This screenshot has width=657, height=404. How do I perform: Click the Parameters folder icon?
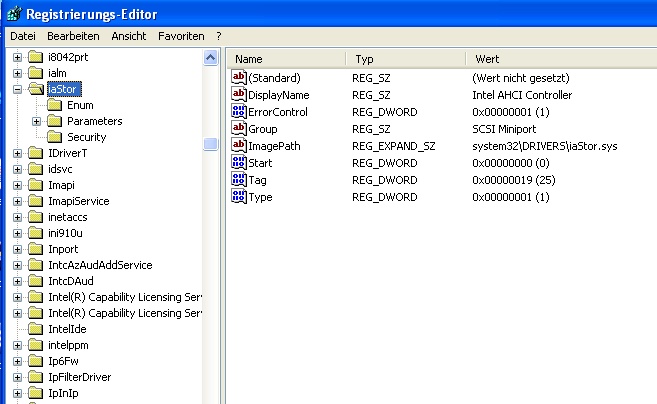pos(54,121)
